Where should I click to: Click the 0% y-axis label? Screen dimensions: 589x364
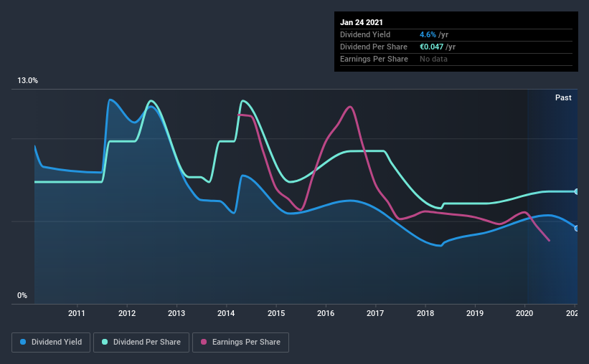tap(22, 296)
